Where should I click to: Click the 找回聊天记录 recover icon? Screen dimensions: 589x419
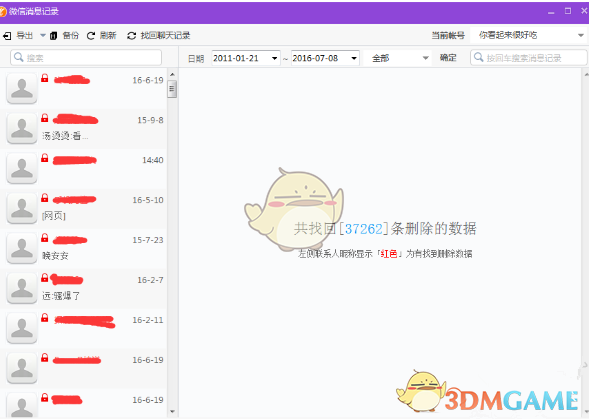[x=131, y=36]
